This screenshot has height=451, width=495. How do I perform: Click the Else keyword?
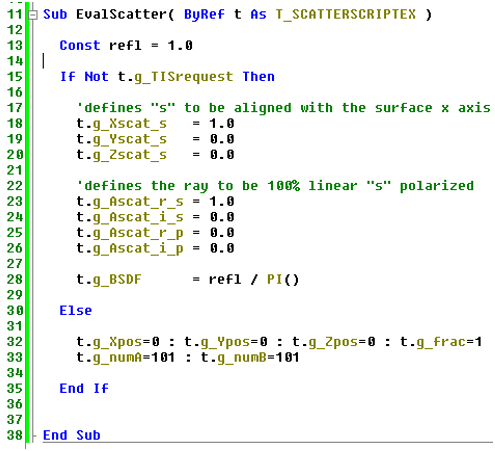pos(75,311)
